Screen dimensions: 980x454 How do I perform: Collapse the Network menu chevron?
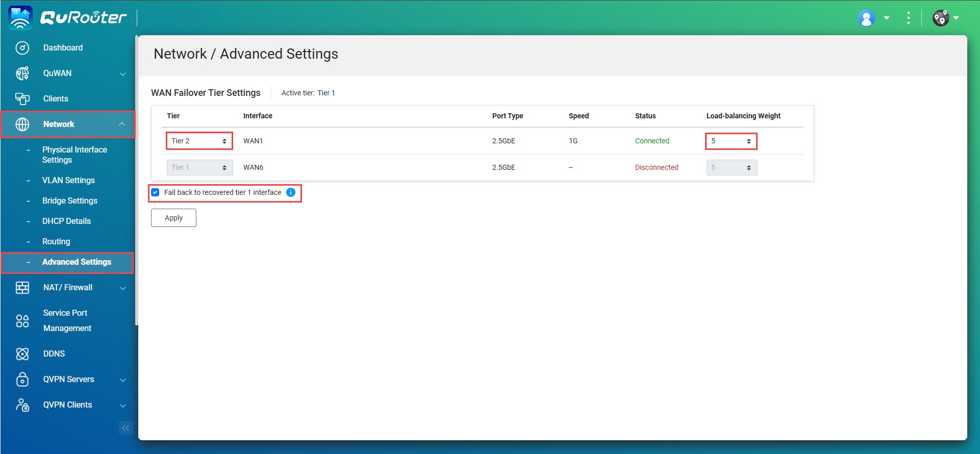click(122, 124)
